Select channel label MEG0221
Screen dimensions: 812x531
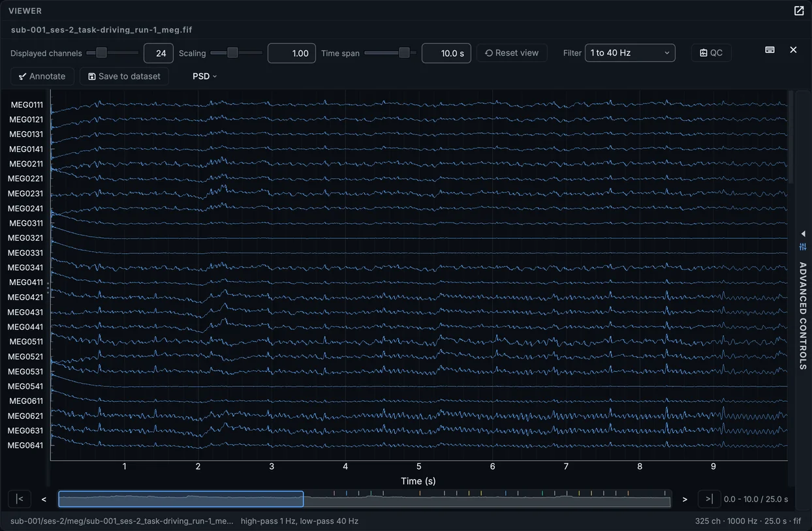[26, 179]
